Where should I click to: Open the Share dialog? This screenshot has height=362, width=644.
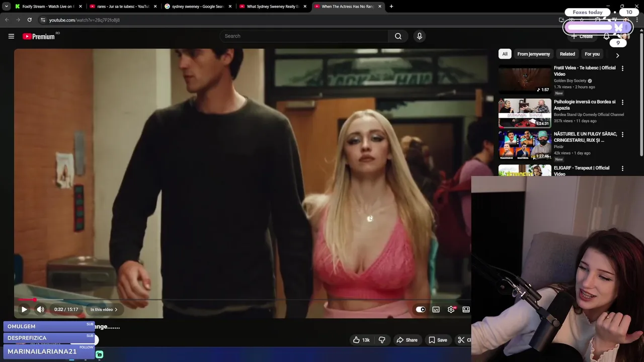click(x=407, y=340)
